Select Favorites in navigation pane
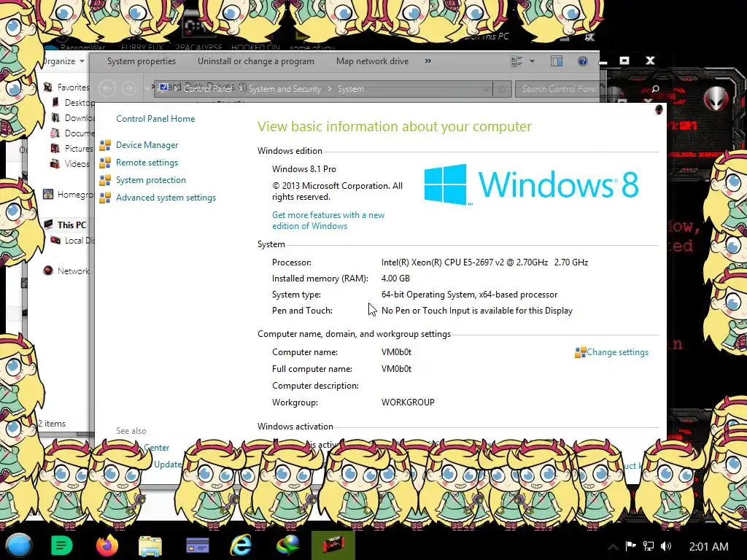Image resolution: width=747 pixels, height=560 pixels. click(73, 87)
